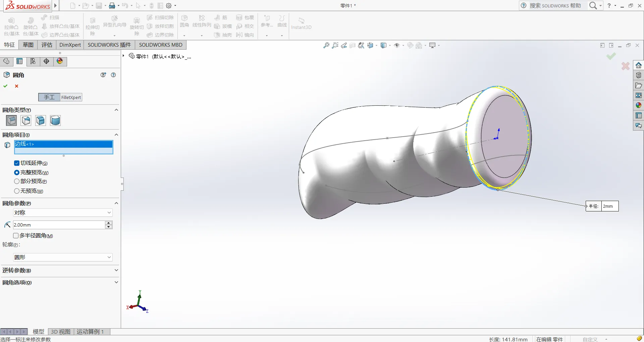
Task: Click the FilletXpert button
Action: 71,97
